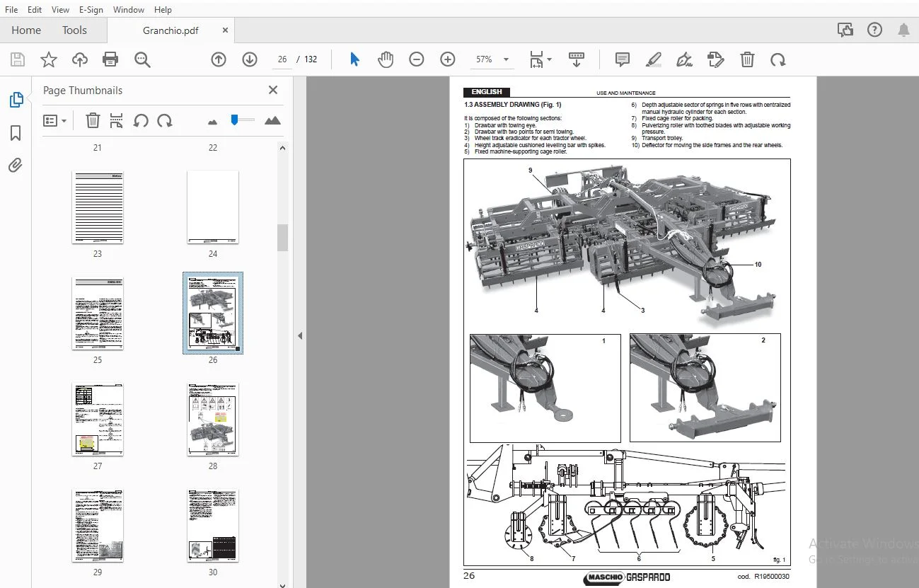Image resolution: width=919 pixels, height=588 pixels.
Task: Open the thumbnail options dropdown menu
Action: coord(54,120)
